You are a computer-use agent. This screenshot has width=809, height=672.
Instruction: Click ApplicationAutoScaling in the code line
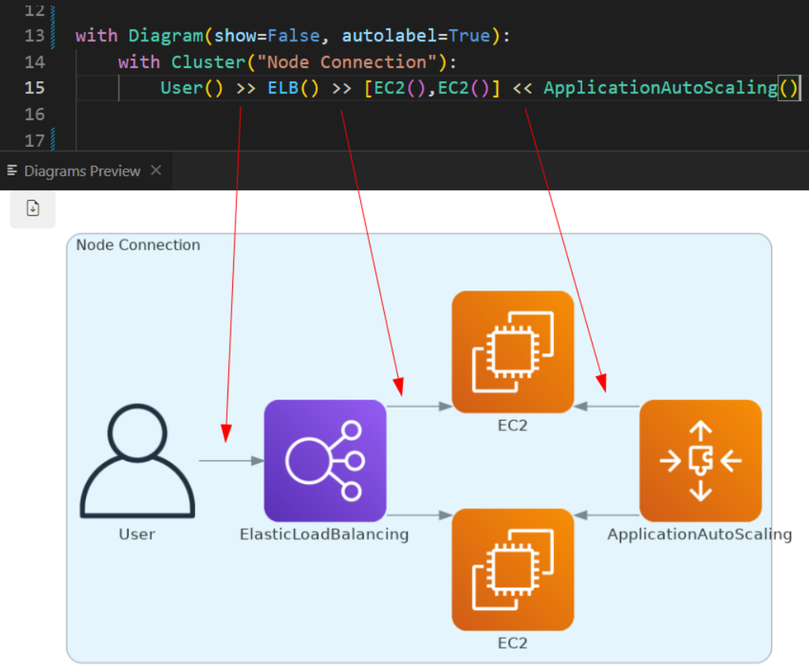tap(660, 88)
